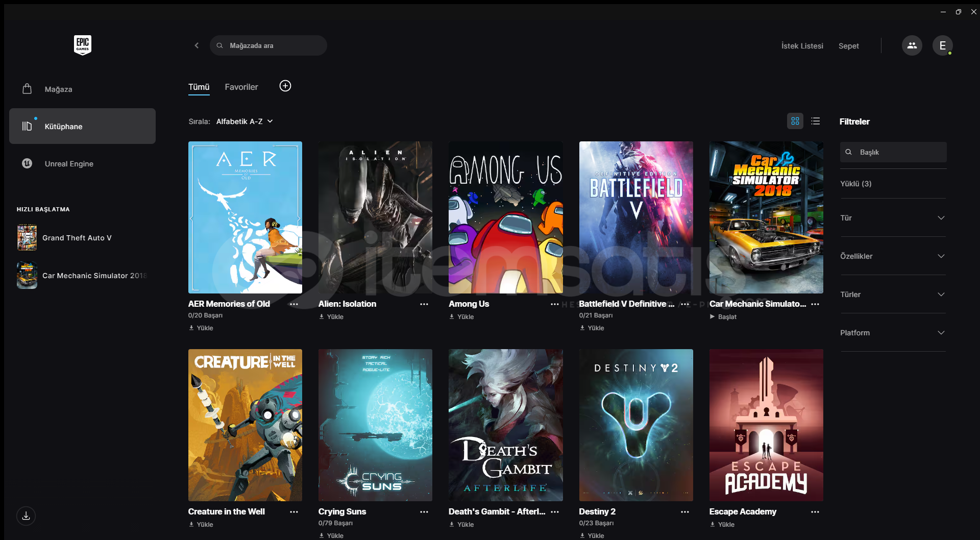
Task: Open Kütüphane in the sidebar
Action: (x=82, y=126)
